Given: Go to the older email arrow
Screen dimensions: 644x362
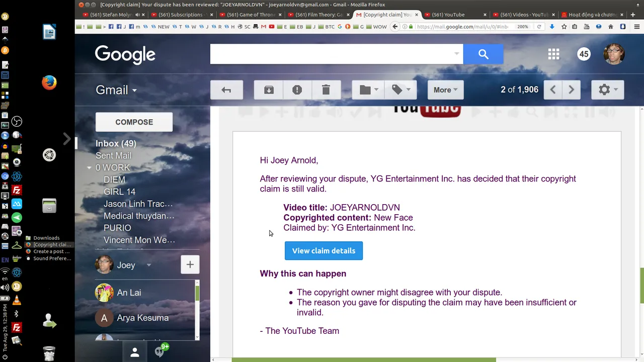Looking at the screenshot, I should pyautogui.click(x=571, y=90).
